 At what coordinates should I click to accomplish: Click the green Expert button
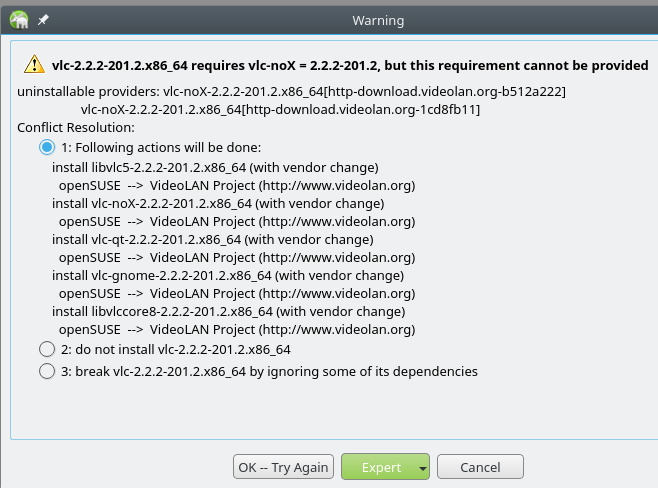coord(381,467)
